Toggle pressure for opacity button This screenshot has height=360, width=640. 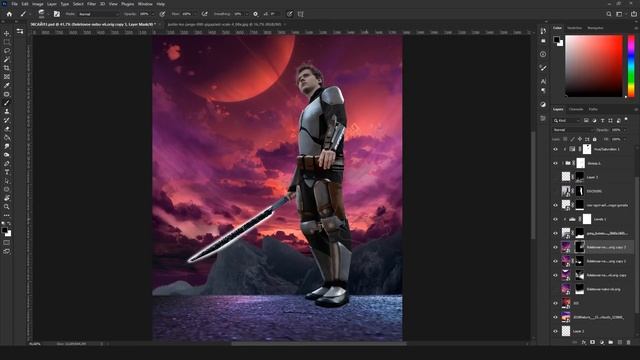pos(162,14)
